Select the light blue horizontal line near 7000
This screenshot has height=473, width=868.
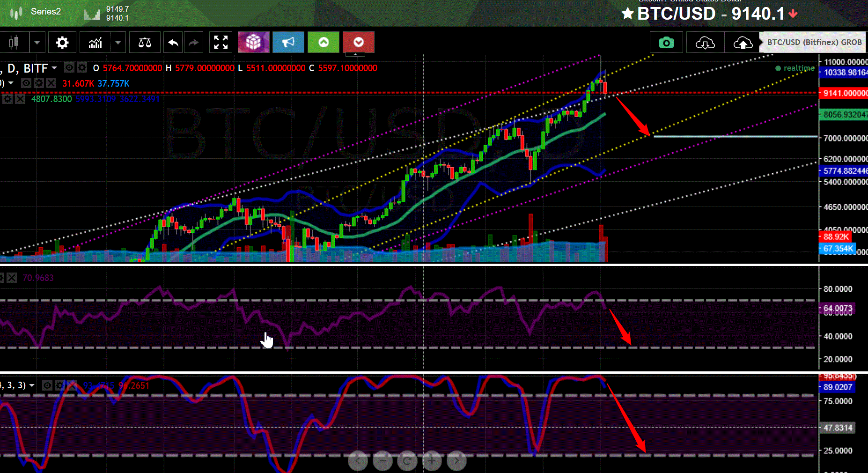(x=735, y=136)
